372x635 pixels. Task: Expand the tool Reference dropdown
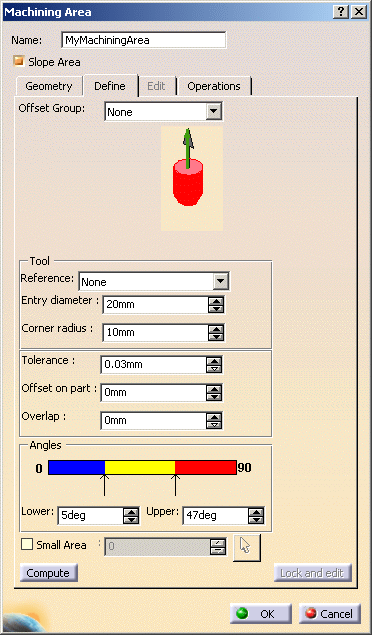(x=221, y=281)
